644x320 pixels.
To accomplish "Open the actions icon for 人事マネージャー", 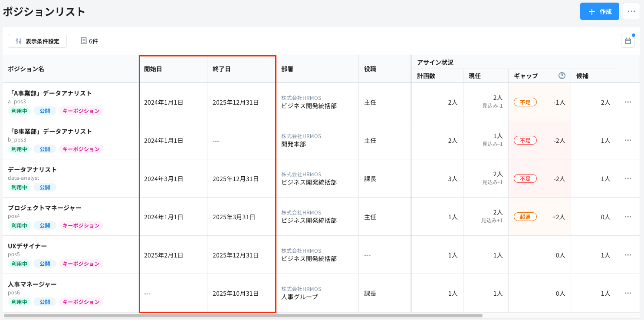I will click(628, 293).
